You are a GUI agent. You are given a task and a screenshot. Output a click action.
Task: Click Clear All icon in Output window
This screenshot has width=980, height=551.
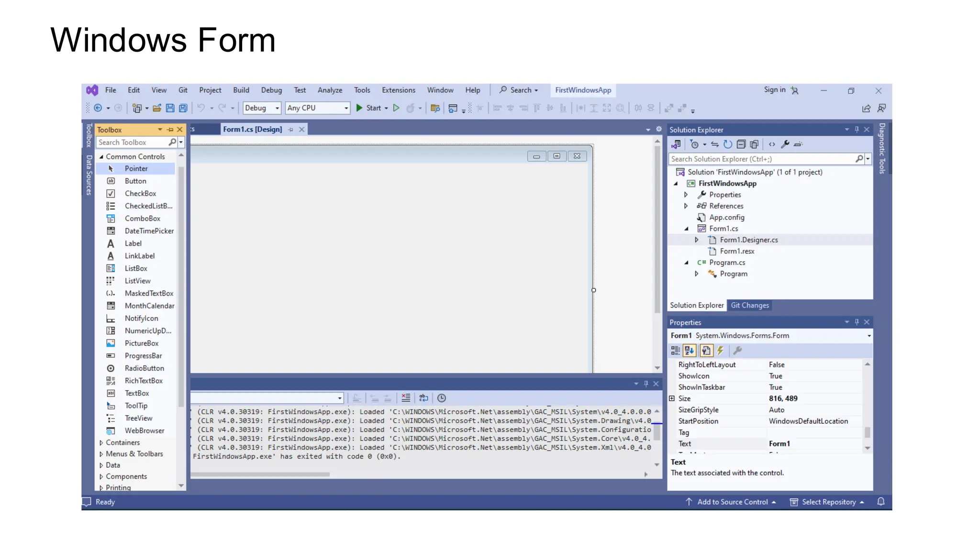(406, 398)
